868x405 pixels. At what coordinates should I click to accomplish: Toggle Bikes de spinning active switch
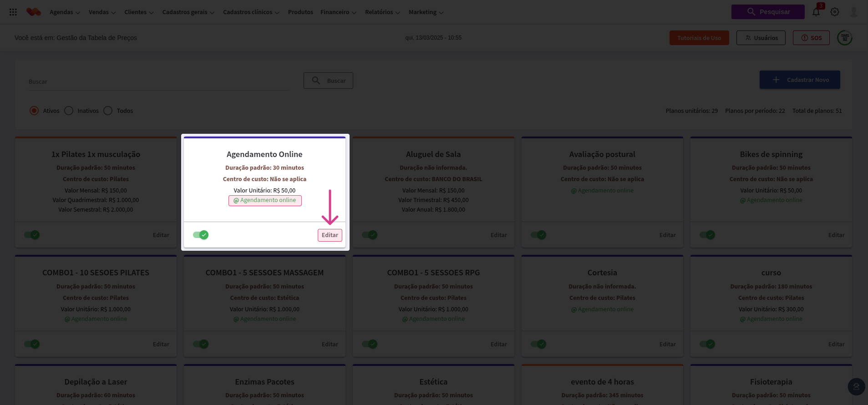(707, 235)
